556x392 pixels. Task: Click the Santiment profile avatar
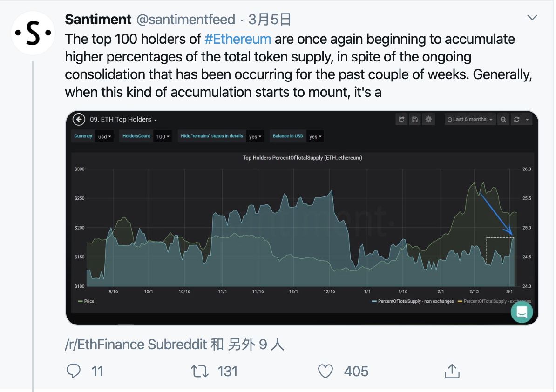tap(33, 33)
